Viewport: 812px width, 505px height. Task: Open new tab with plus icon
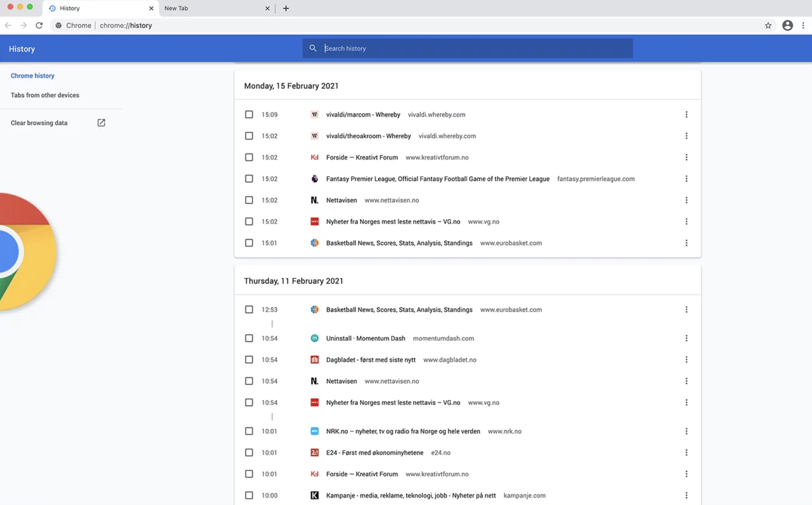(x=286, y=8)
